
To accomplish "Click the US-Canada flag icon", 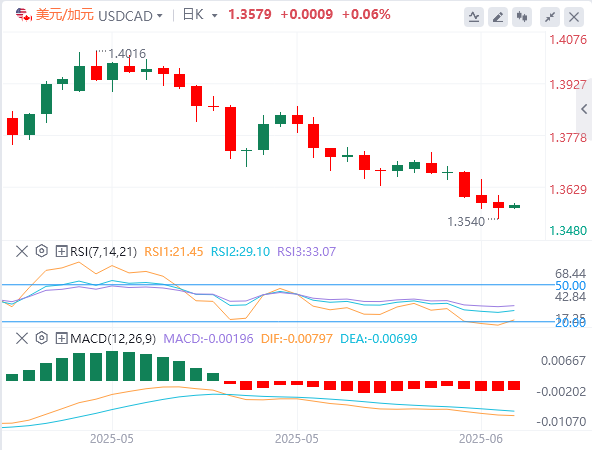I will 24,15.
